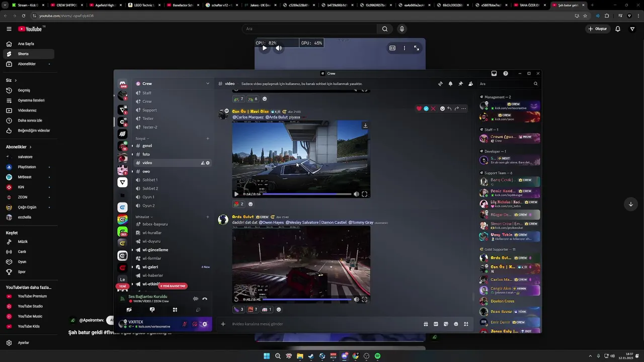Toggle noise suppression in voice panel

click(x=195, y=299)
